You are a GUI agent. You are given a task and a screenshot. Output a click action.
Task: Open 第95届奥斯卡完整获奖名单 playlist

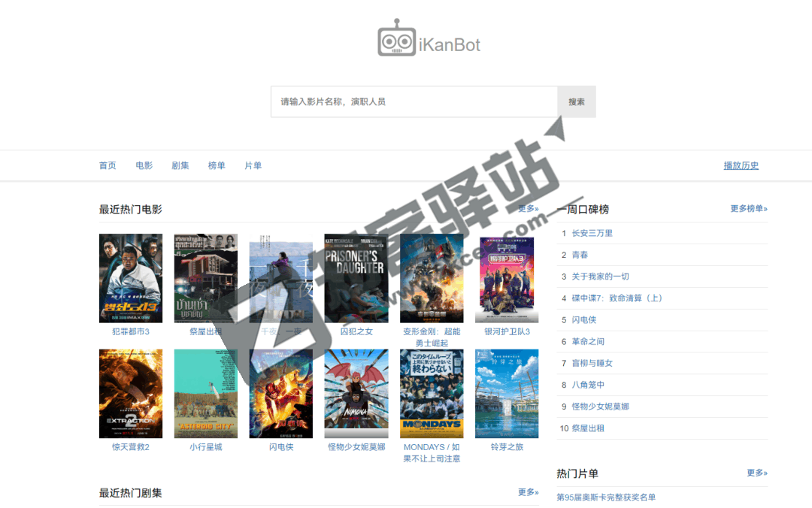[605, 497]
